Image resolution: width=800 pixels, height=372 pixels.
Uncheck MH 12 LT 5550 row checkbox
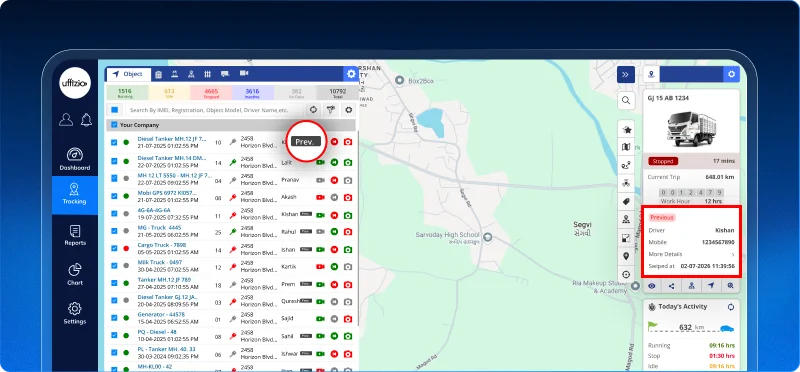click(x=114, y=179)
